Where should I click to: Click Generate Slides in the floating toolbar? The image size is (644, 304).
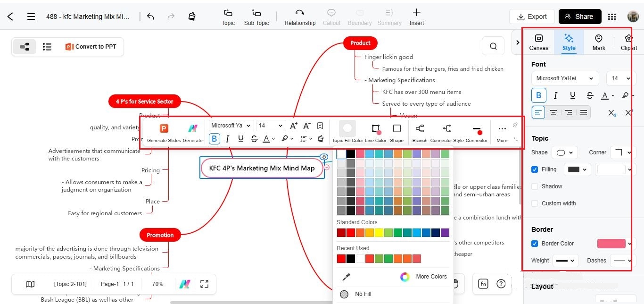[164, 133]
